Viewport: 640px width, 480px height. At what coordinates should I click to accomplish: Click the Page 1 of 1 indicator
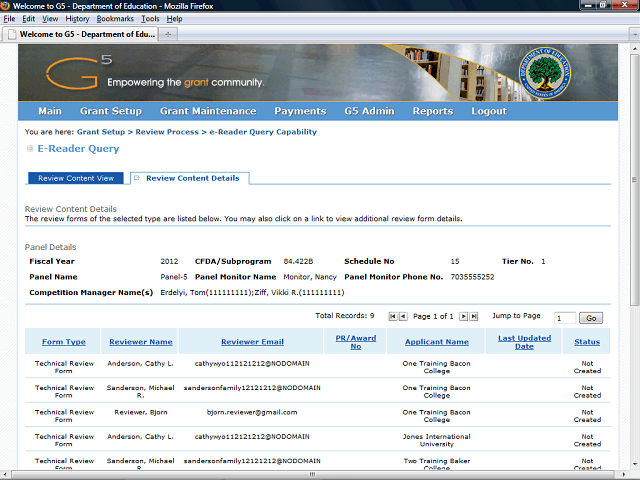(433, 316)
